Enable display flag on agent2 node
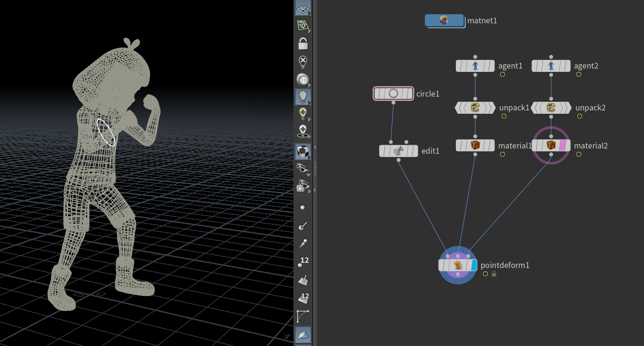This screenshot has width=644, height=346. (567, 66)
